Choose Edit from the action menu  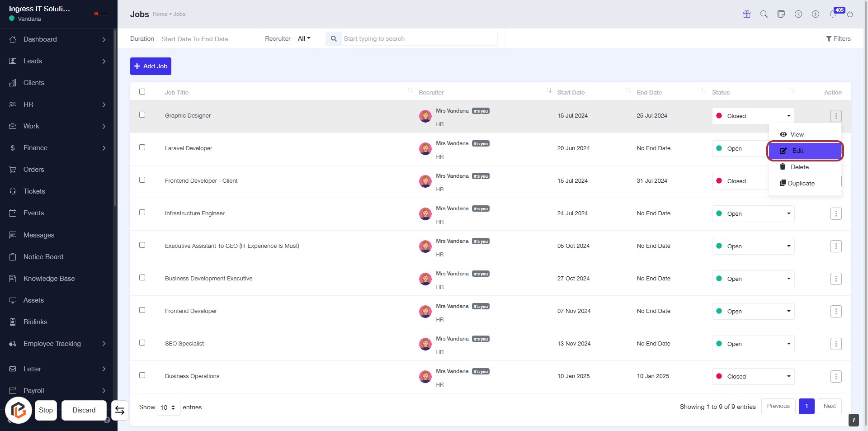click(805, 151)
